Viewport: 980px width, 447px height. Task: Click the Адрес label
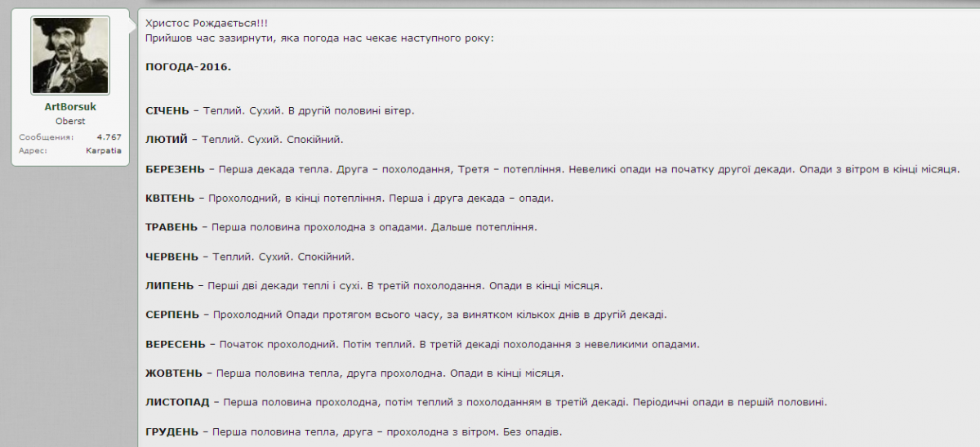[33, 150]
